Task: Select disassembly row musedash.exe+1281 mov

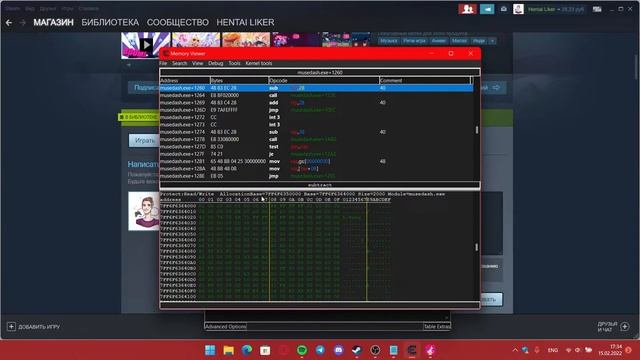Action: [x=316, y=161]
